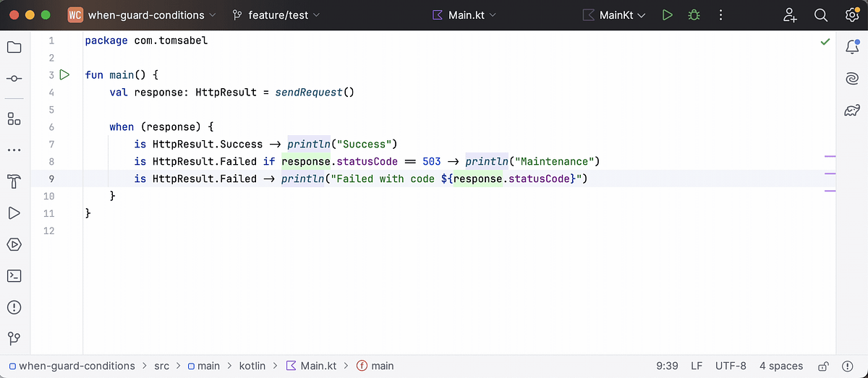
Task: Click the top purple scrollbar stripe marker
Action: (830, 156)
